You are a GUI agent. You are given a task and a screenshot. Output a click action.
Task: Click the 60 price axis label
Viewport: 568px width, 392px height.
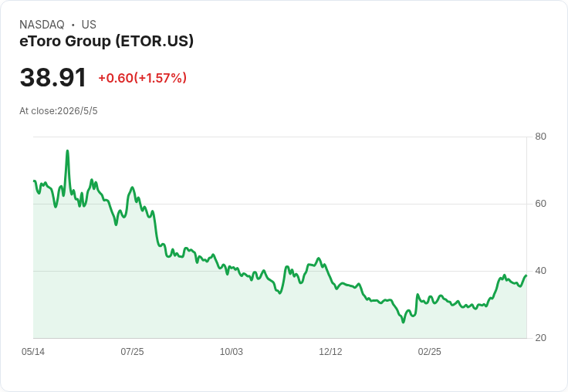click(x=540, y=204)
